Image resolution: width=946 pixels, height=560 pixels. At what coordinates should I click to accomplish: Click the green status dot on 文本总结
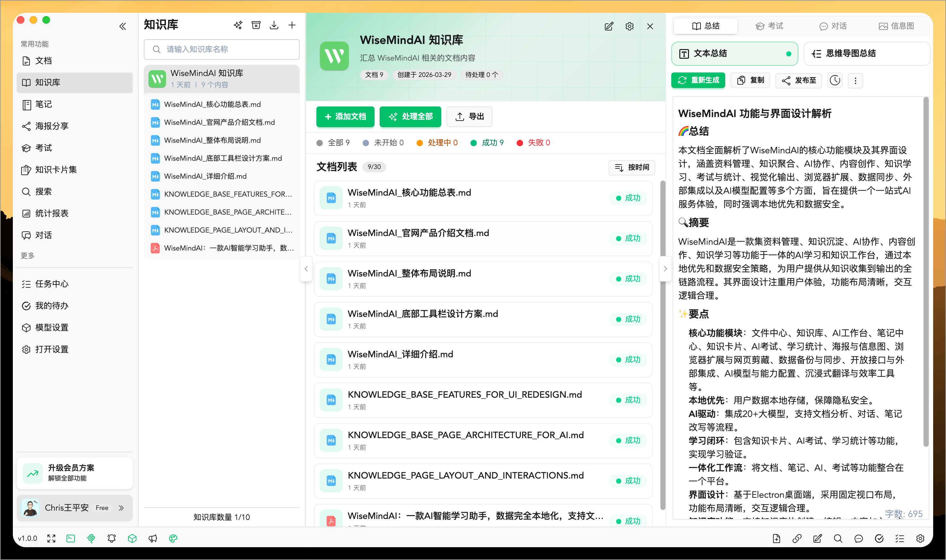788,54
